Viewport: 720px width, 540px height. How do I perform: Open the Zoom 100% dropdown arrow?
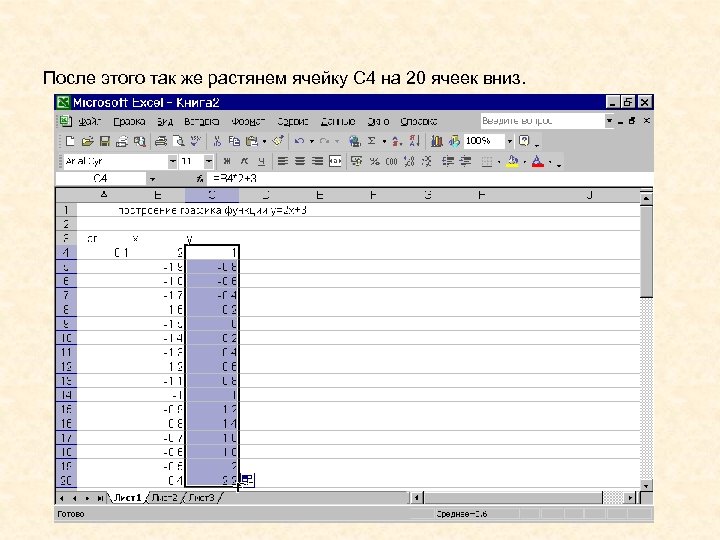click(509, 141)
